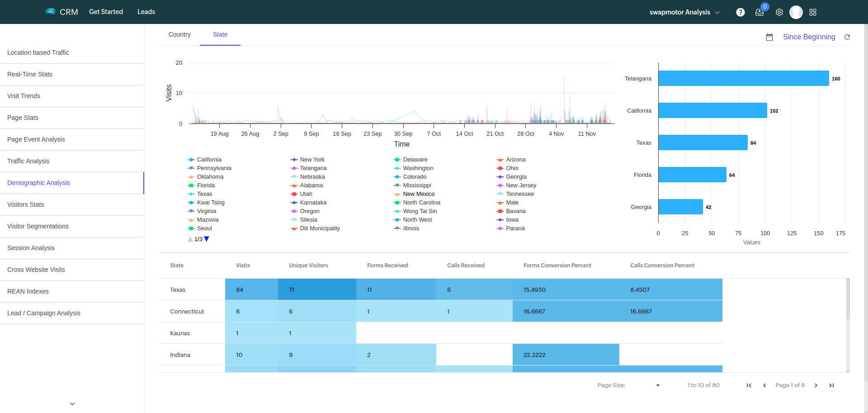868x413 pixels.
Task: Toggle the Texas legend series
Action: (200, 194)
